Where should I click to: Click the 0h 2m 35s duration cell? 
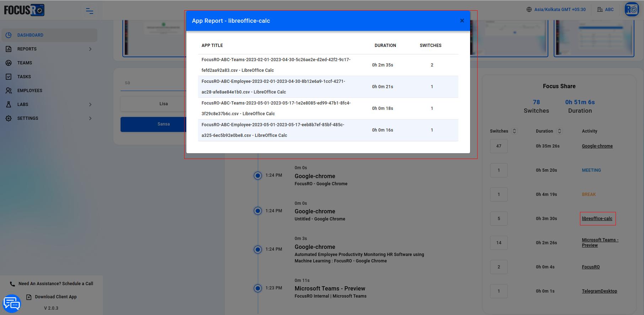382,65
